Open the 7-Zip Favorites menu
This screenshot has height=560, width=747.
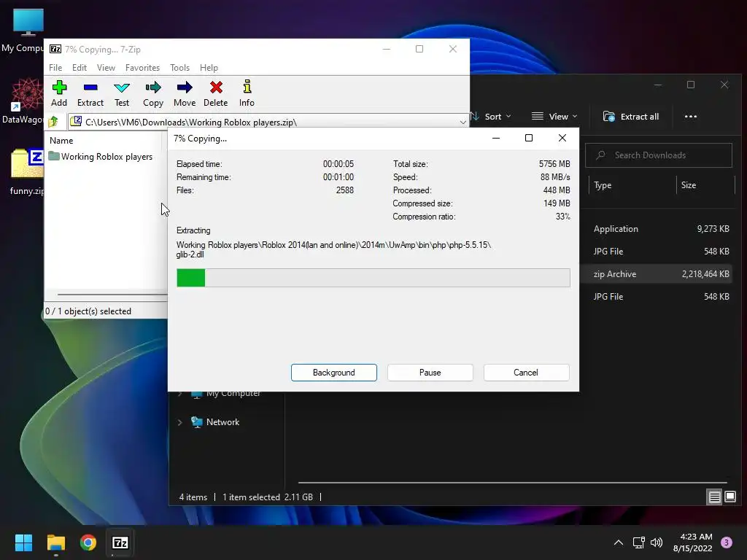142,68
